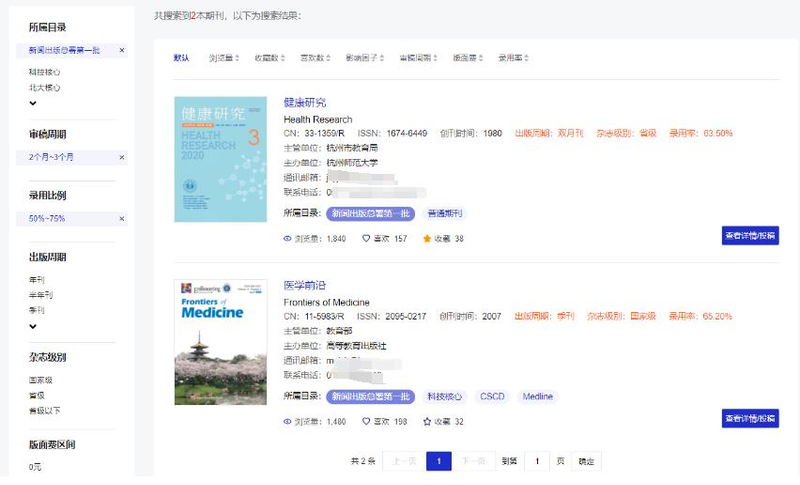Sort results by 浏览量
The image size is (800, 485).
[224, 58]
